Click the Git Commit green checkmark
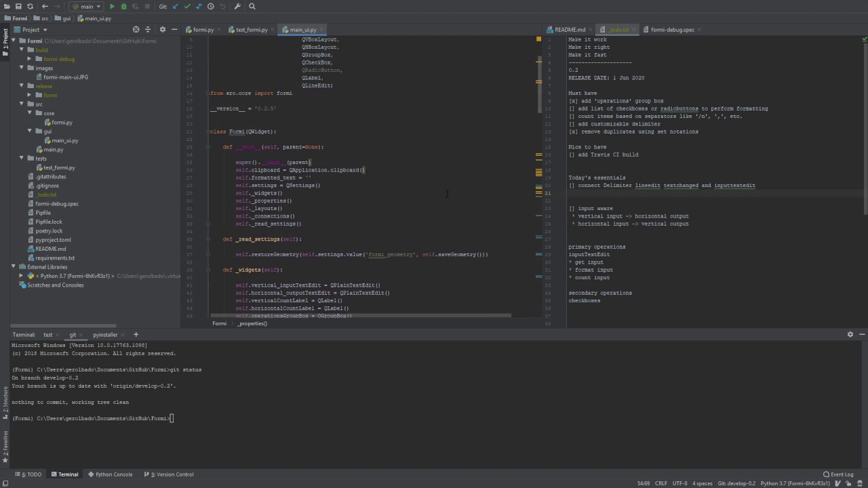The height and width of the screenshot is (488, 868). click(x=187, y=6)
